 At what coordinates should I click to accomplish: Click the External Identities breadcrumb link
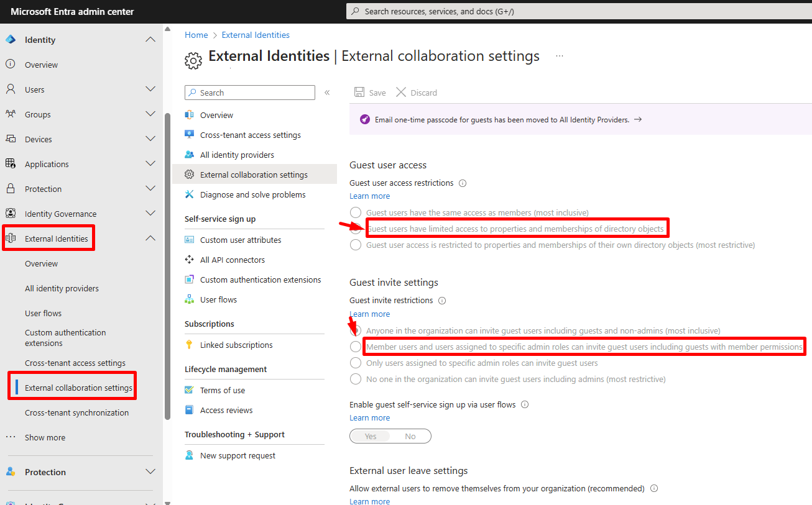pos(256,35)
